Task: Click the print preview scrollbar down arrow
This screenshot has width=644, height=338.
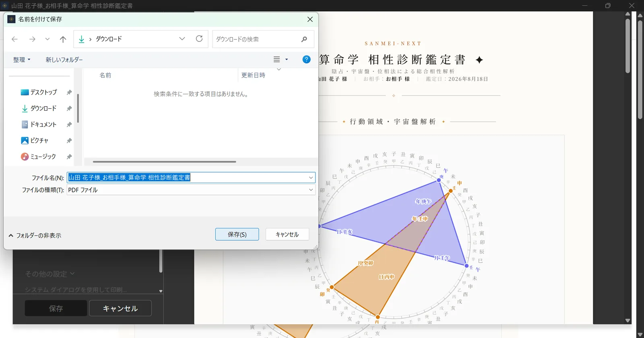Action: tap(627, 321)
